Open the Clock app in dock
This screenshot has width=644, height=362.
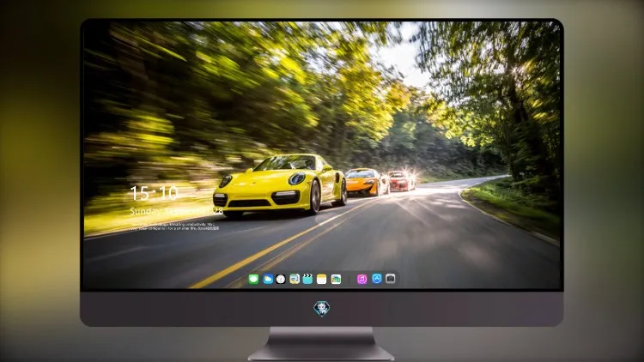[281, 280]
